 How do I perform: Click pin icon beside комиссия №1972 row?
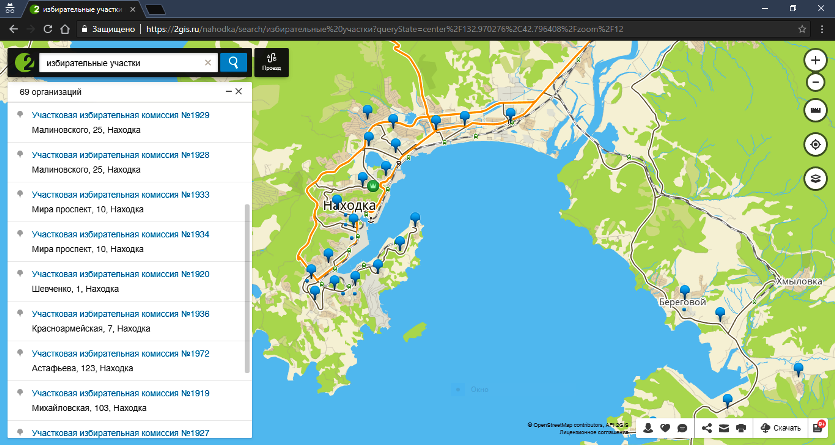20,353
